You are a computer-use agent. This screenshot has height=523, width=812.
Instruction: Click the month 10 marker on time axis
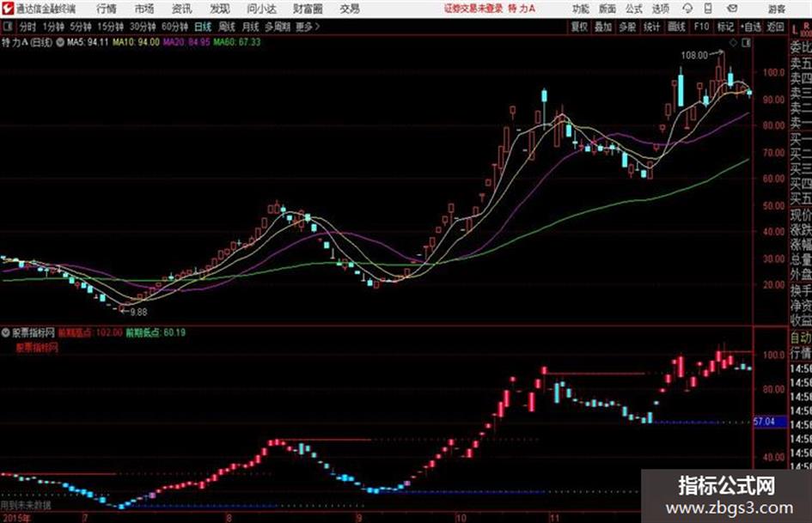coord(461,517)
